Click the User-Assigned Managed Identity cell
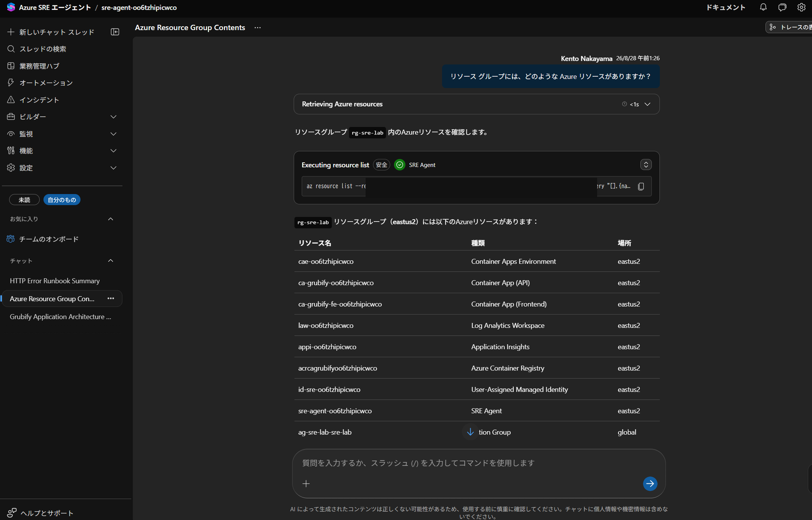The width and height of the screenshot is (812, 520). 520,390
